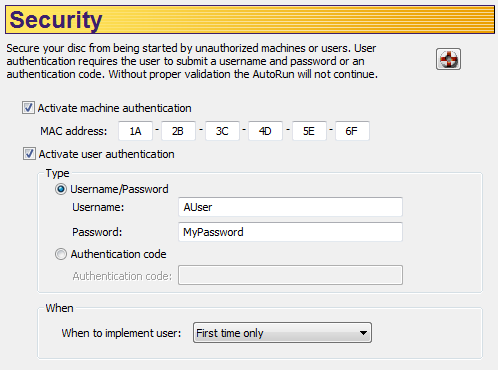The width and height of the screenshot is (499, 370).
Task: Click into the Username field containing AUser
Action: (290, 207)
